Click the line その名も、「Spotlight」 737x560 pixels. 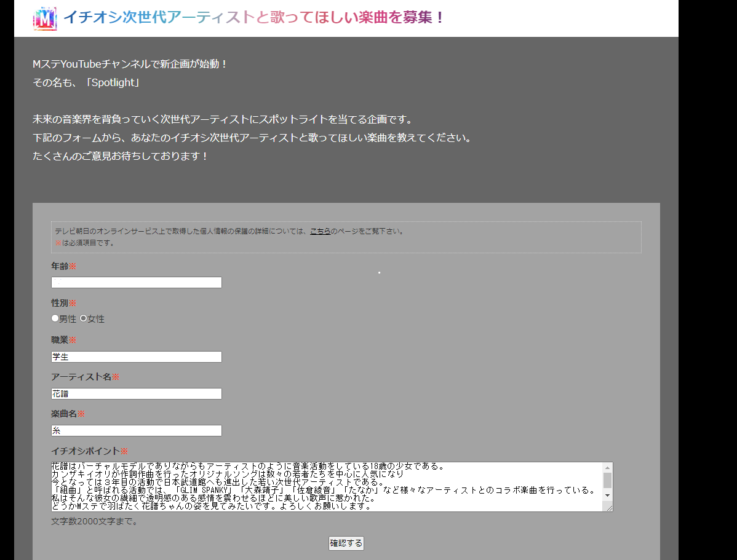point(87,83)
